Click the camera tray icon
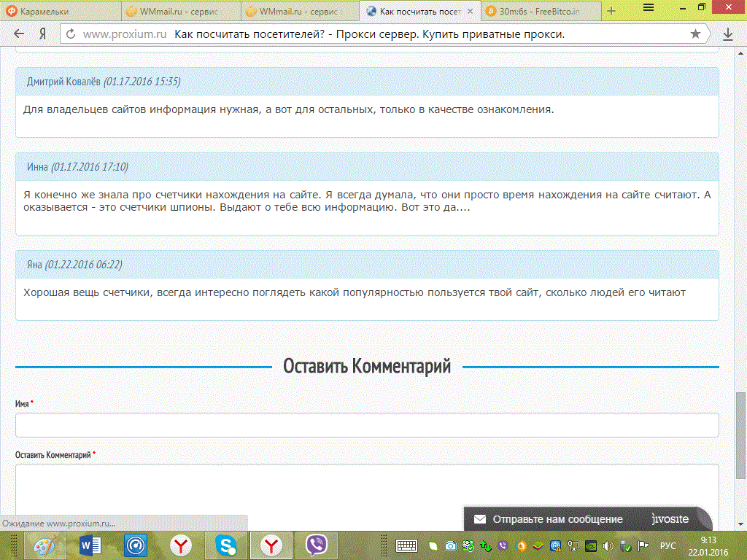Screen dimensions: 747x560 click(450, 545)
